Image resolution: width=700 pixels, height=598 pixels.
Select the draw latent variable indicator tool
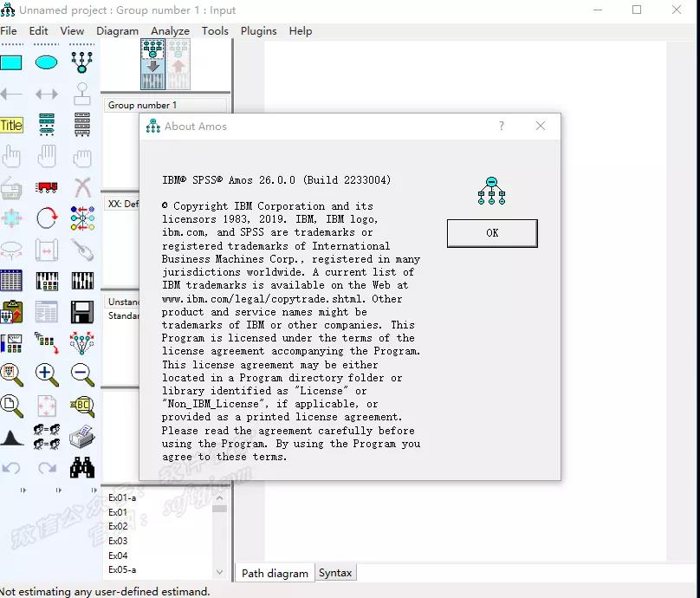(x=82, y=62)
